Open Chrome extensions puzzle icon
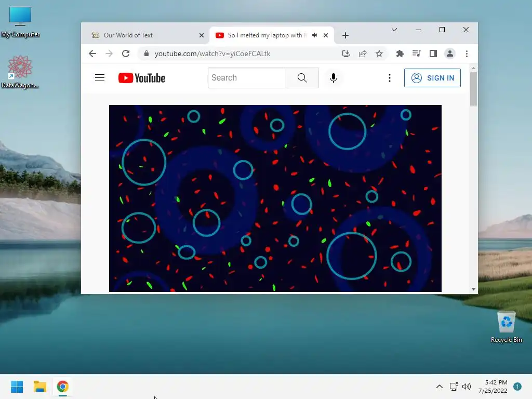 point(400,54)
